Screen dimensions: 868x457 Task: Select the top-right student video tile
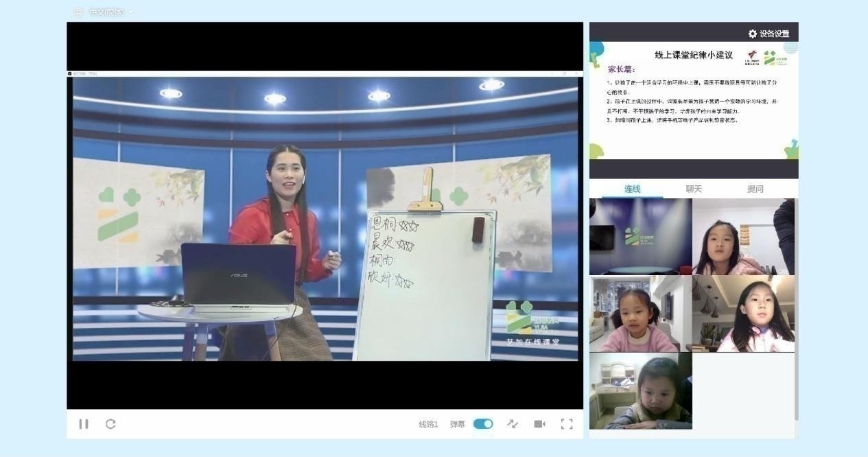pyautogui.click(x=743, y=237)
